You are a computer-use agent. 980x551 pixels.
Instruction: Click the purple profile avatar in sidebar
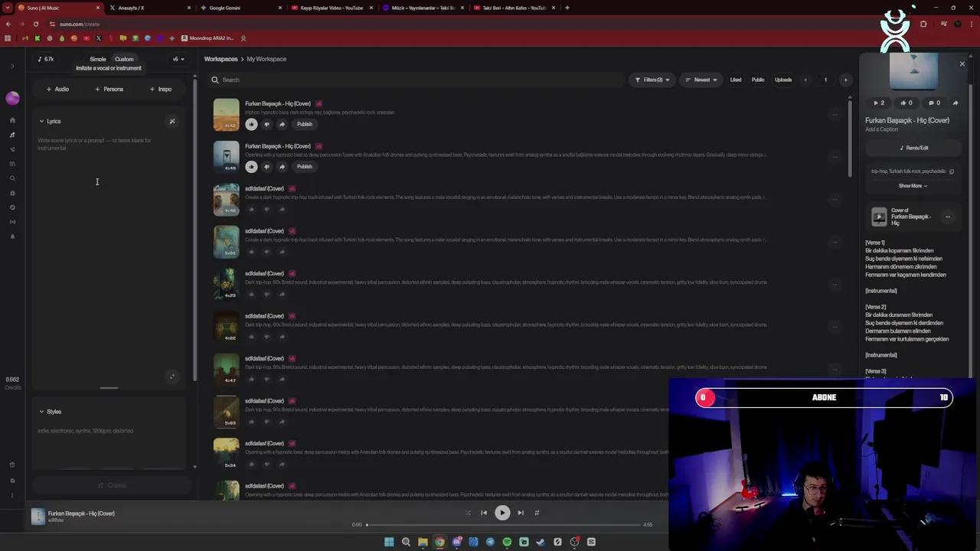tap(12, 98)
